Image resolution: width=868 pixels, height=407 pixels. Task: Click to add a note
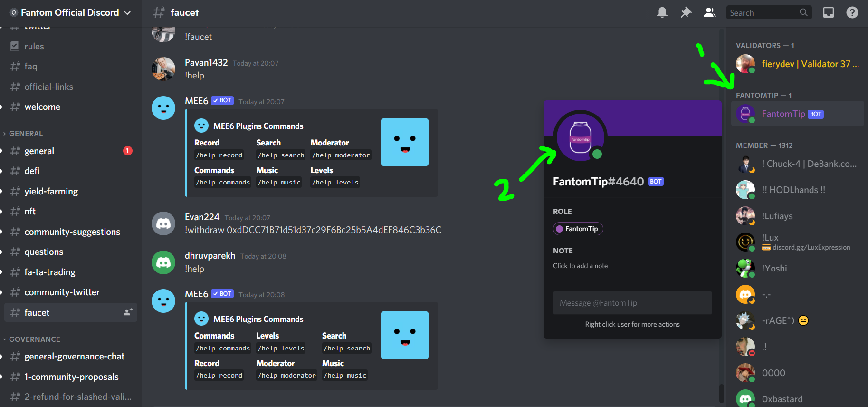[581, 266]
